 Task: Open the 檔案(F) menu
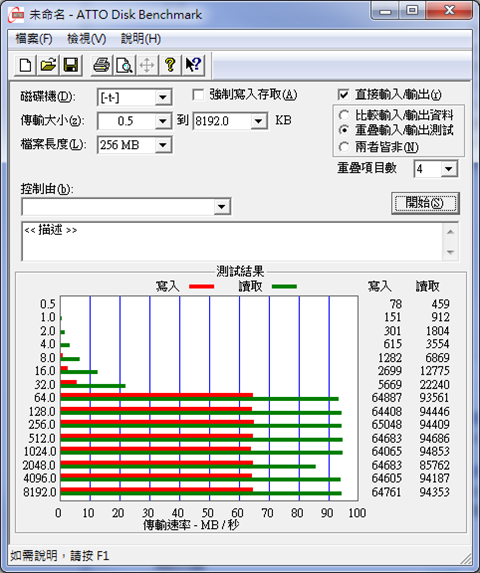click(x=34, y=39)
